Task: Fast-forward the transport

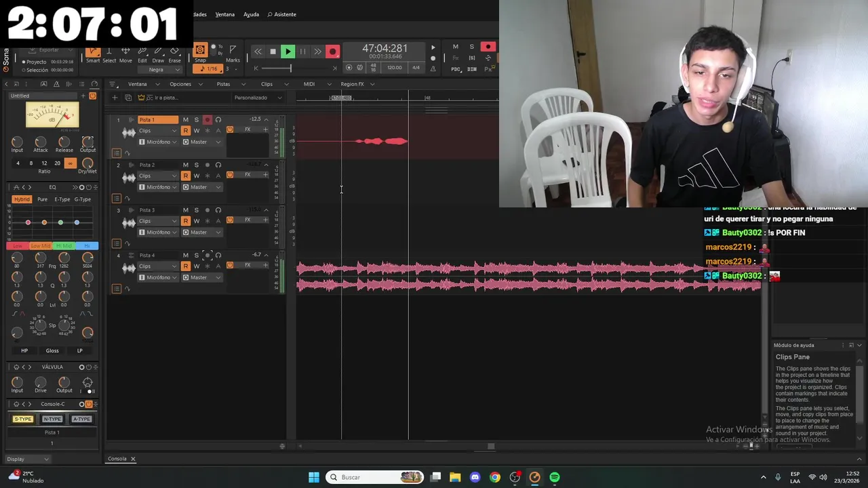Action: [317, 52]
